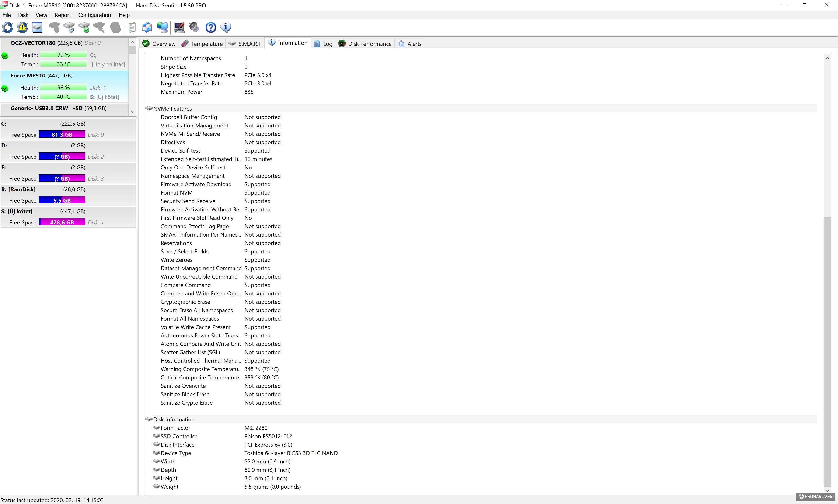Click the 428,6 GB free space bar

(x=62, y=222)
